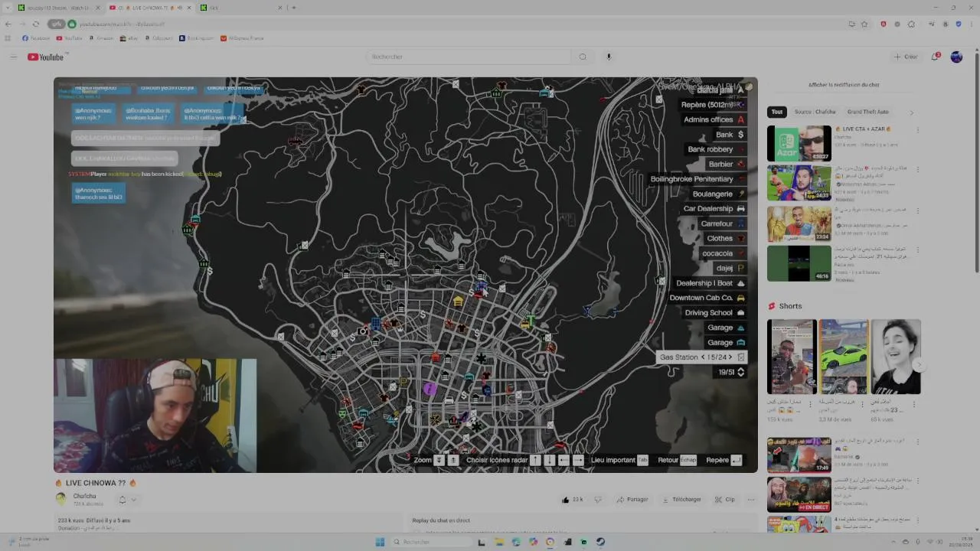
Task: Open options for the 24:23 video
Action: (x=917, y=169)
